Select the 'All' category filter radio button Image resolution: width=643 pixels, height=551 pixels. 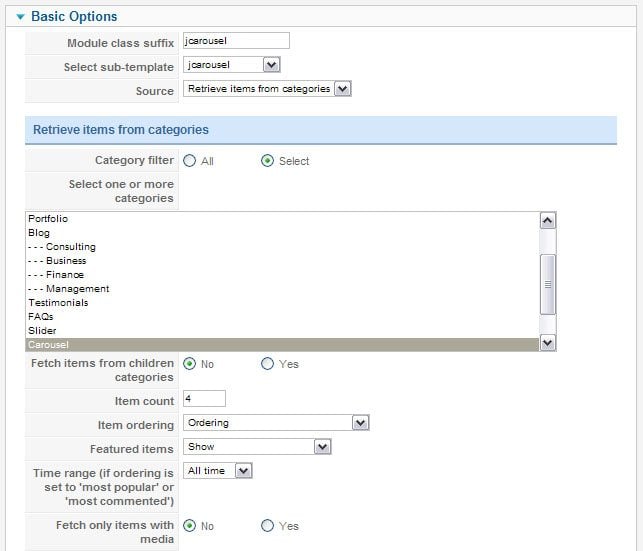[x=190, y=161]
